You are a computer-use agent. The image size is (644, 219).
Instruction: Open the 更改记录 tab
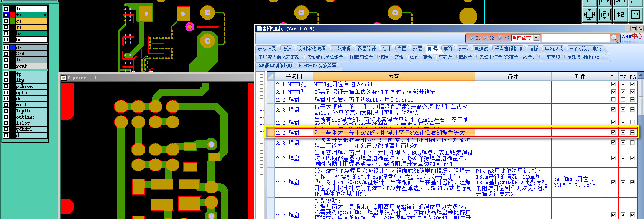click(267, 49)
